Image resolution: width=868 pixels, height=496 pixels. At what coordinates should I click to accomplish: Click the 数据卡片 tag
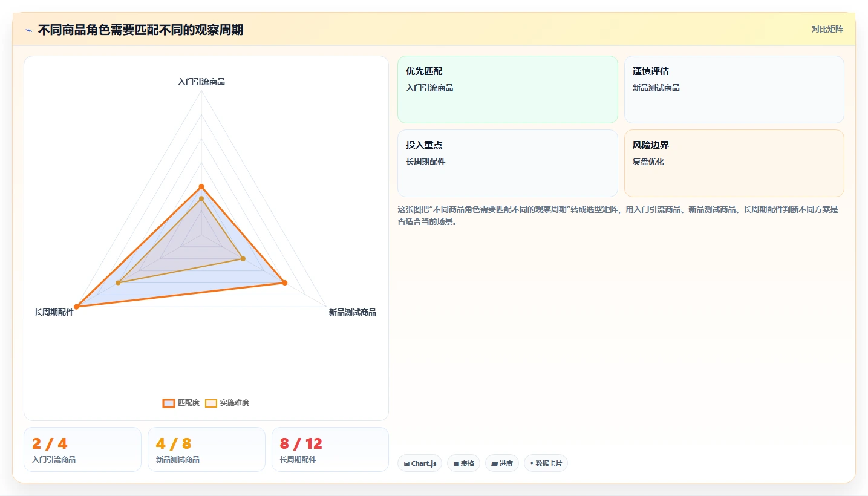pyautogui.click(x=546, y=463)
